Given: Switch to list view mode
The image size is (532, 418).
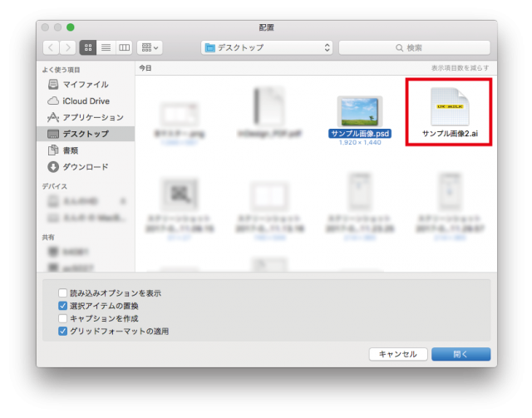Looking at the screenshot, I should click(106, 48).
